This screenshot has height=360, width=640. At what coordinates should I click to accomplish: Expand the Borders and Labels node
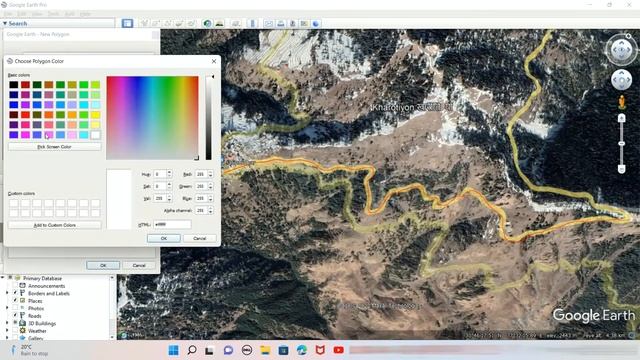click(x=7, y=293)
